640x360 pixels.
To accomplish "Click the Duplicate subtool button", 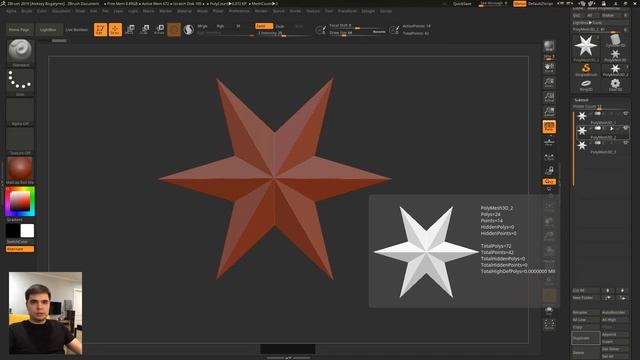I will (x=586, y=338).
